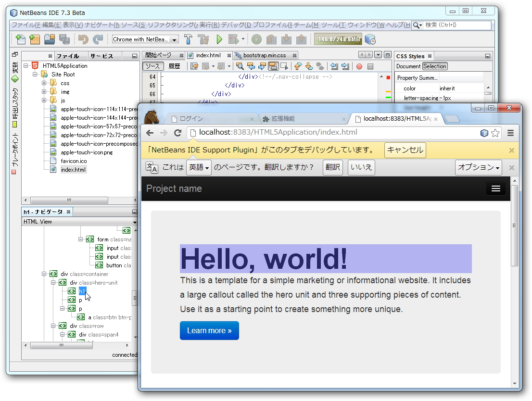Click Chrome page vertical scrollbar thumb
This screenshot has width=532, height=401.
tap(514, 226)
